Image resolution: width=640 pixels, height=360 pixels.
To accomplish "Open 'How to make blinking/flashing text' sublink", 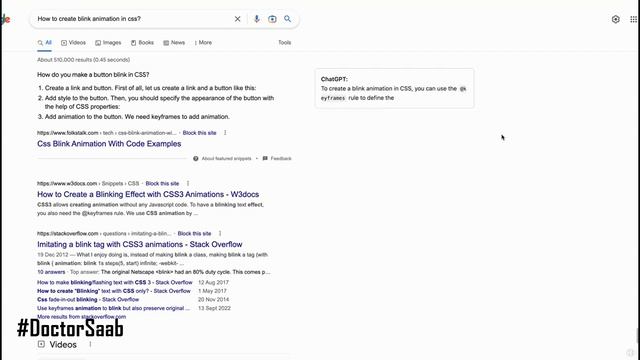I will pos(115,282).
